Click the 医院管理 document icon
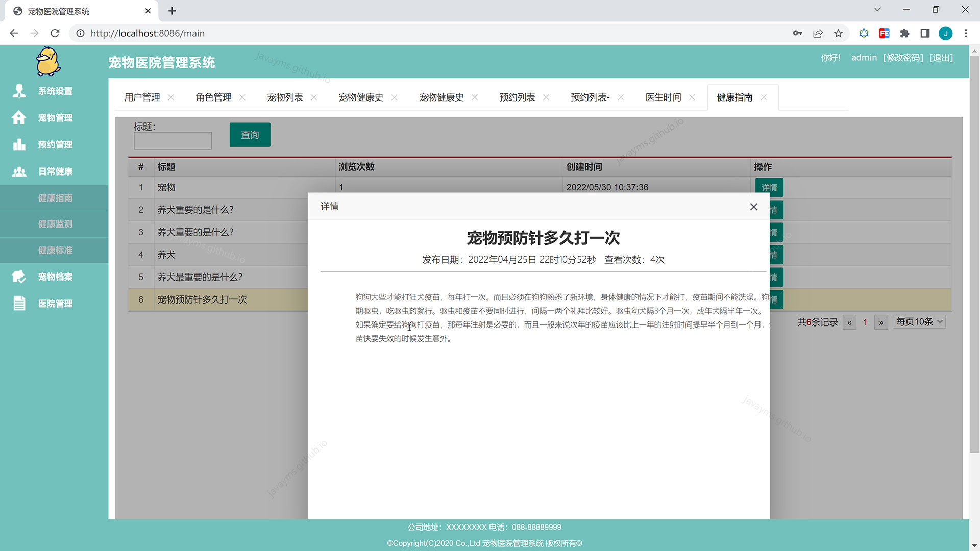 (x=19, y=303)
